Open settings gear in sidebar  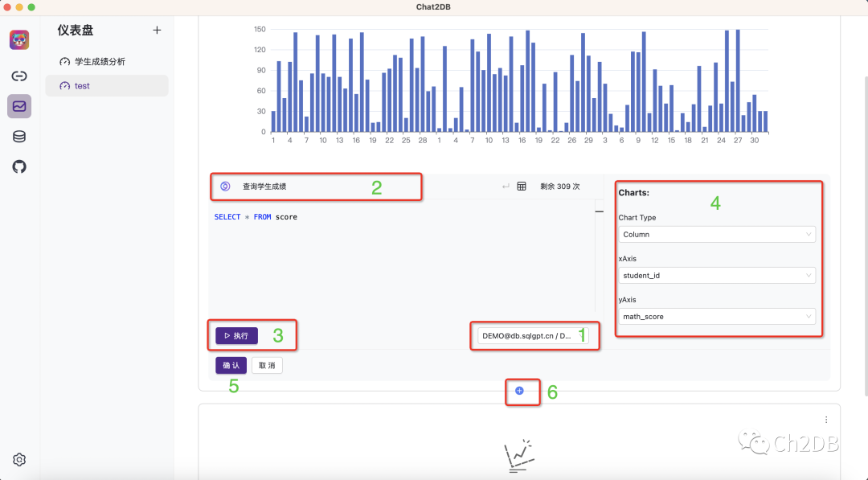coord(19,460)
